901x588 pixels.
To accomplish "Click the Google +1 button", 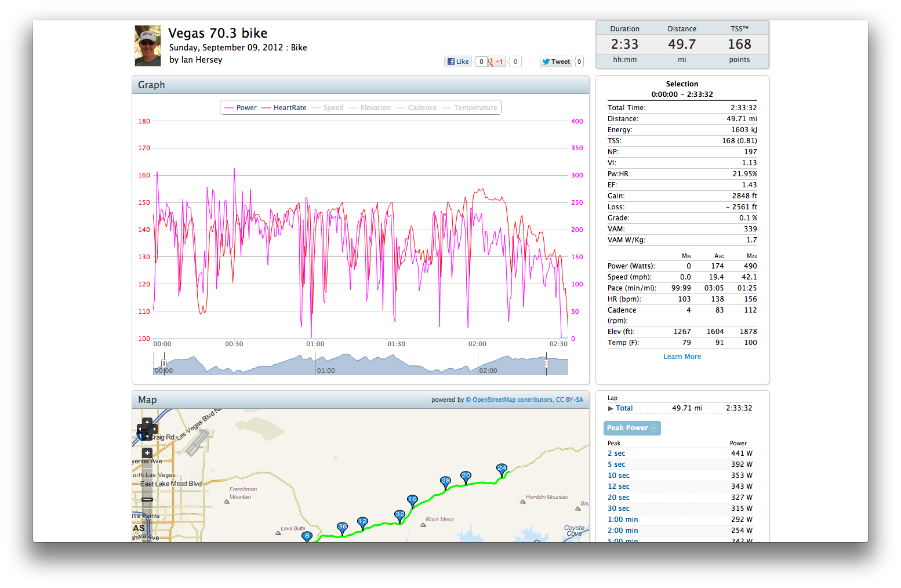I will (x=496, y=61).
